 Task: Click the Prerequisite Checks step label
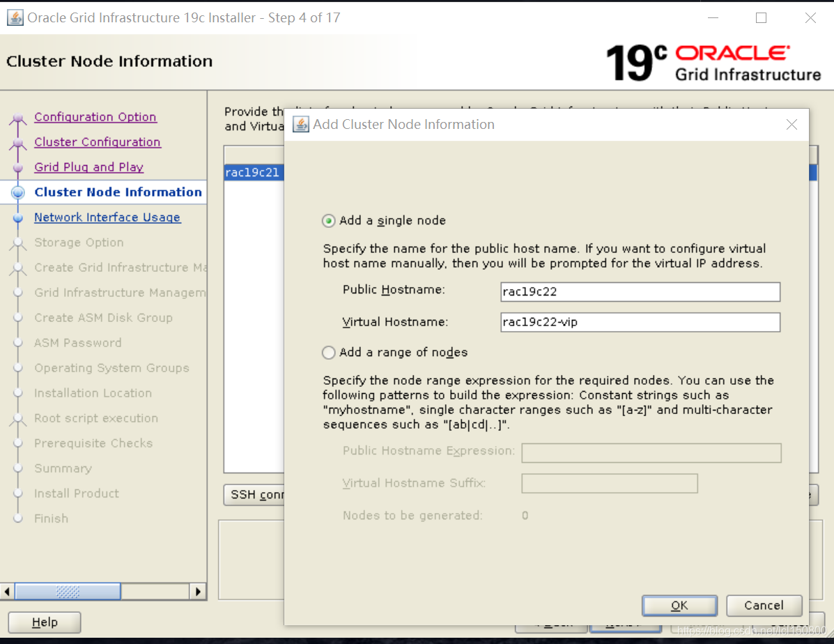[x=93, y=443]
